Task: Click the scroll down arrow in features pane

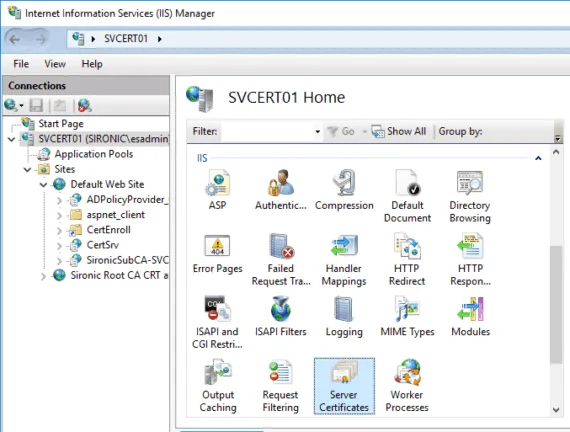Action: click(x=556, y=409)
